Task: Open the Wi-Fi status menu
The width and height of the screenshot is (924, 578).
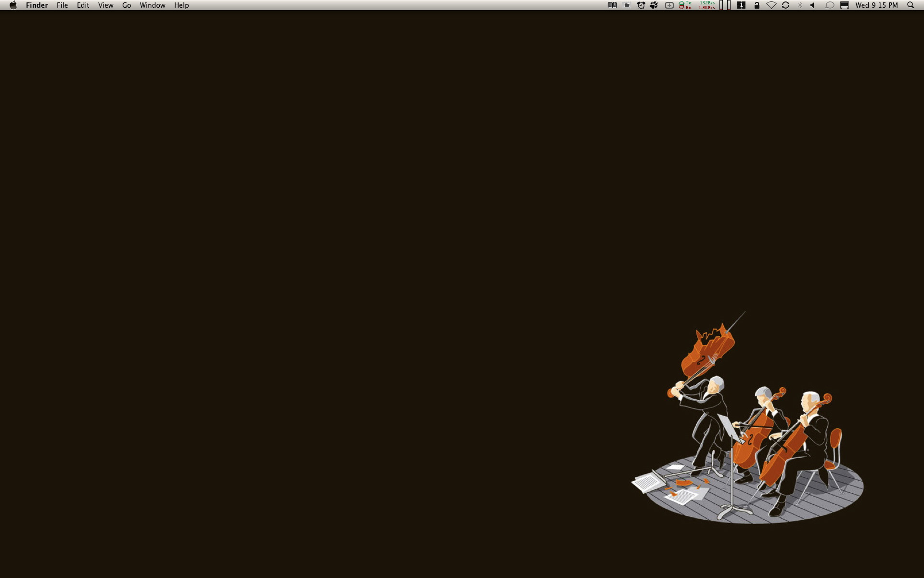Action: 771,5
